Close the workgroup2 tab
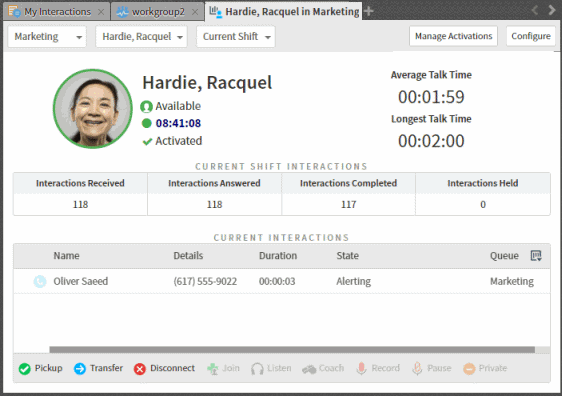The width and height of the screenshot is (562, 396). [195, 12]
